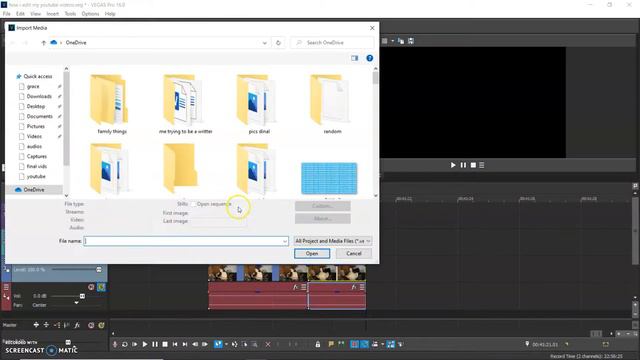Viewport: 640px width, 360px height.
Task: Go to project end in timeline transport
Action: point(185,344)
